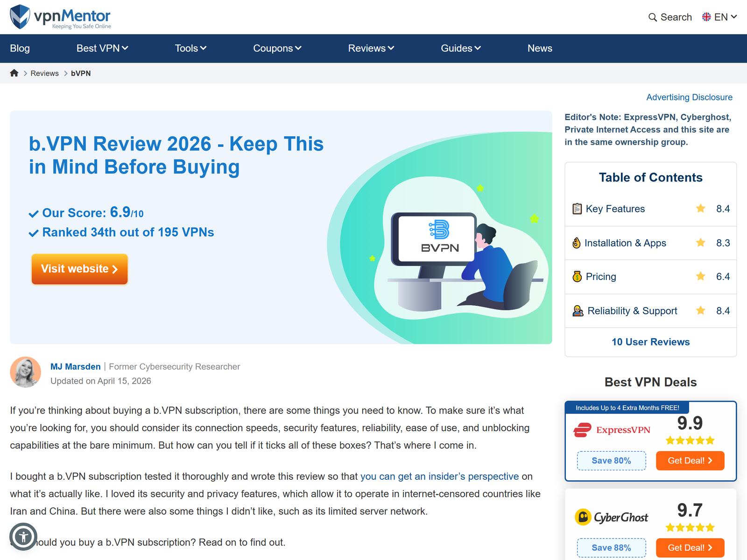Open the Blog menu item
The width and height of the screenshot is (747, 560).
coord(20,49)
